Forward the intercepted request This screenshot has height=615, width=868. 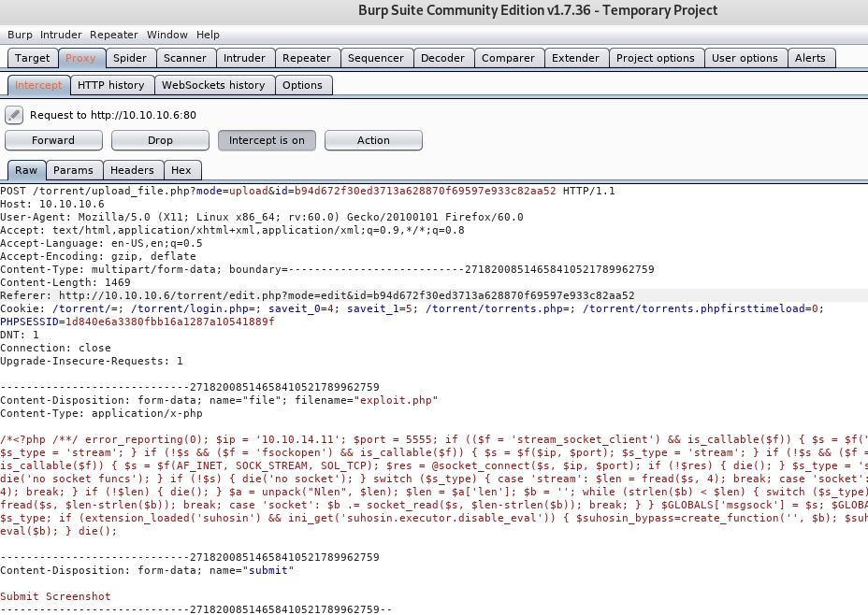53,140
